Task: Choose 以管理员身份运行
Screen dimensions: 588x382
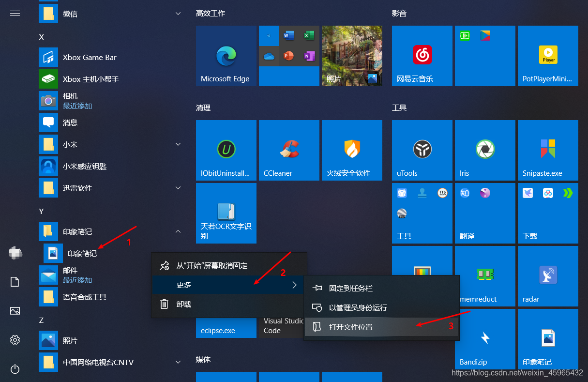Action: click(x=381, y=307)
